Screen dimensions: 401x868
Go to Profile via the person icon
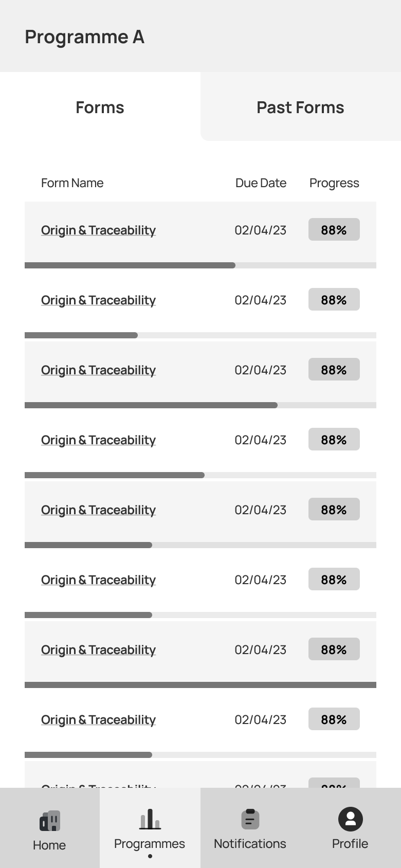351,819
